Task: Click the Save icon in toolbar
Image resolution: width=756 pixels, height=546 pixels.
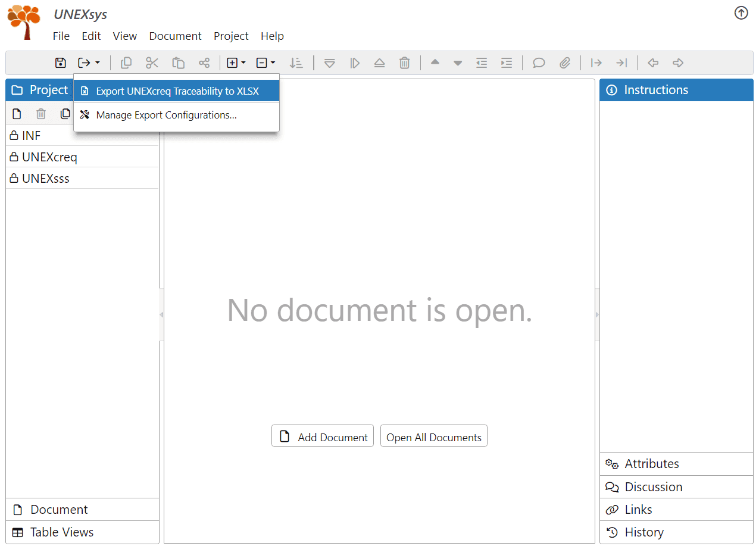Action: (60, 63)
